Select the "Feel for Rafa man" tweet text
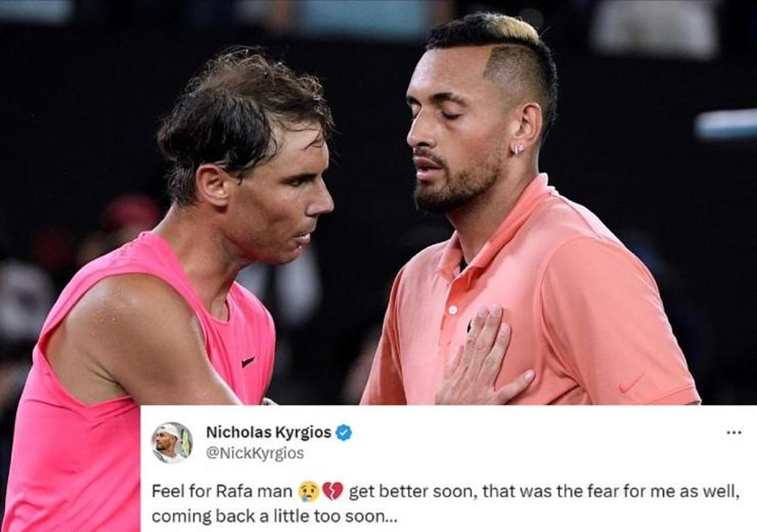Screen dimensions: 757x532 tap(222, 491)
